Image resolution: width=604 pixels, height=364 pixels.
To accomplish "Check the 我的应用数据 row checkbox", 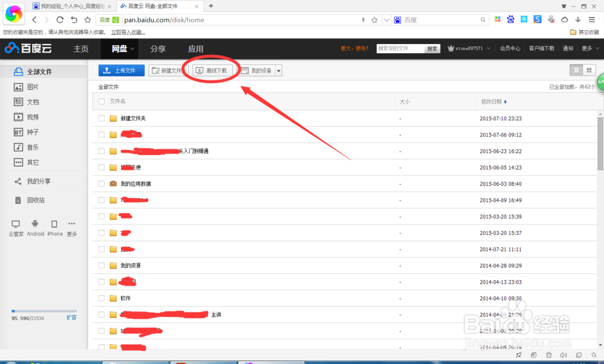I will [101, 184].
